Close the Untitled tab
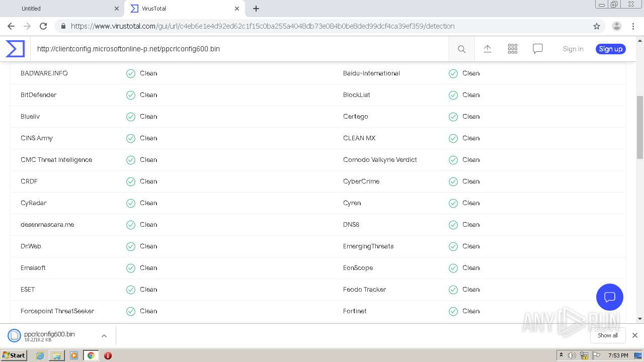644x362 pixels. (116, 9)
